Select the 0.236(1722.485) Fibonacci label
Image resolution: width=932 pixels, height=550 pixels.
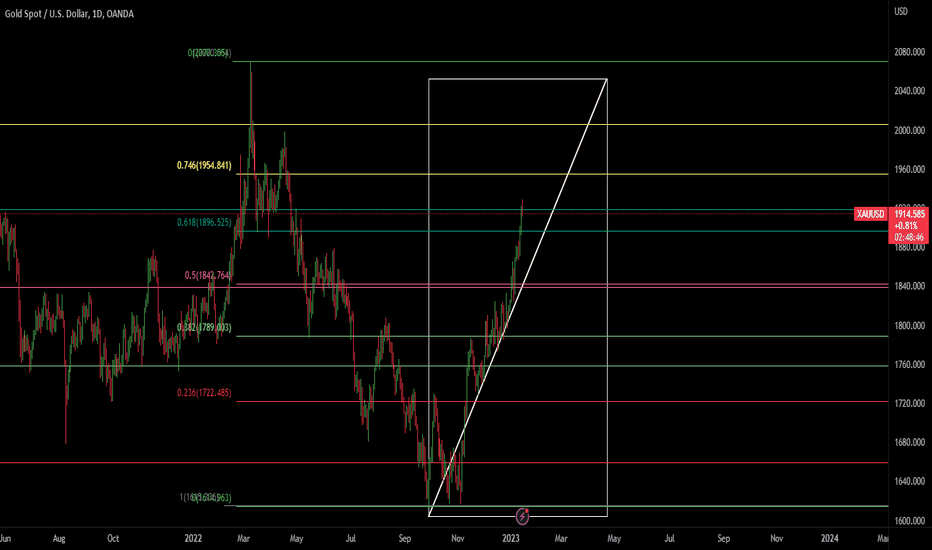pyautogui.click(x=204, y=393)
